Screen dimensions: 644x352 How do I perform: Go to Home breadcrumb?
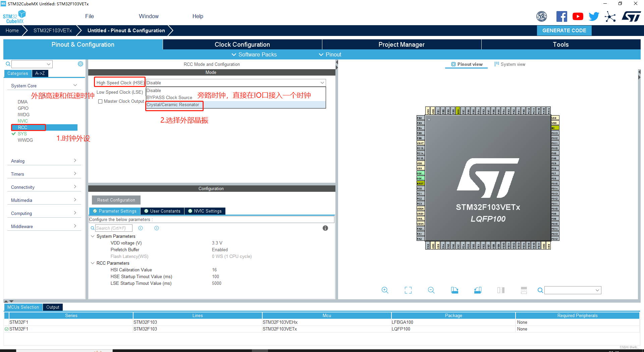tap(12, 31)
